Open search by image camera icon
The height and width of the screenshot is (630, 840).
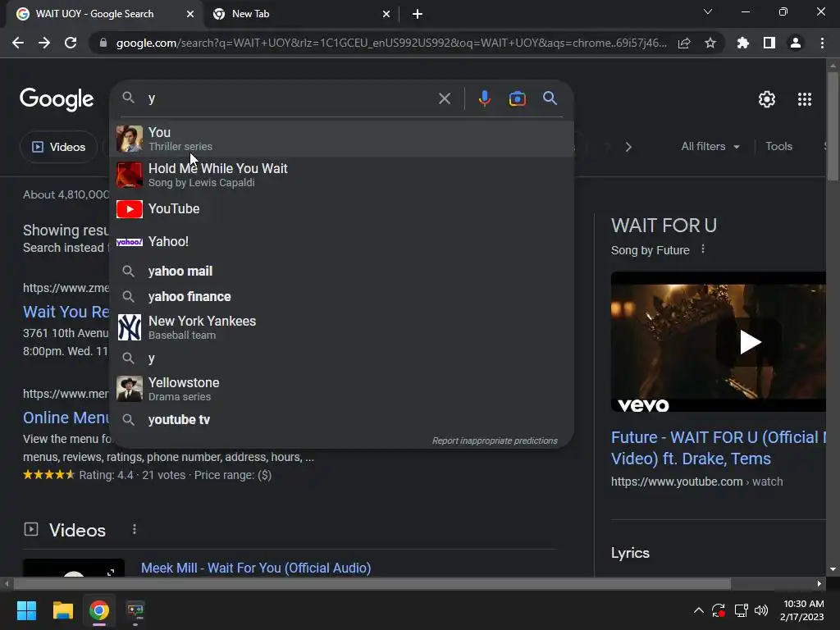[x=517, y=98]
